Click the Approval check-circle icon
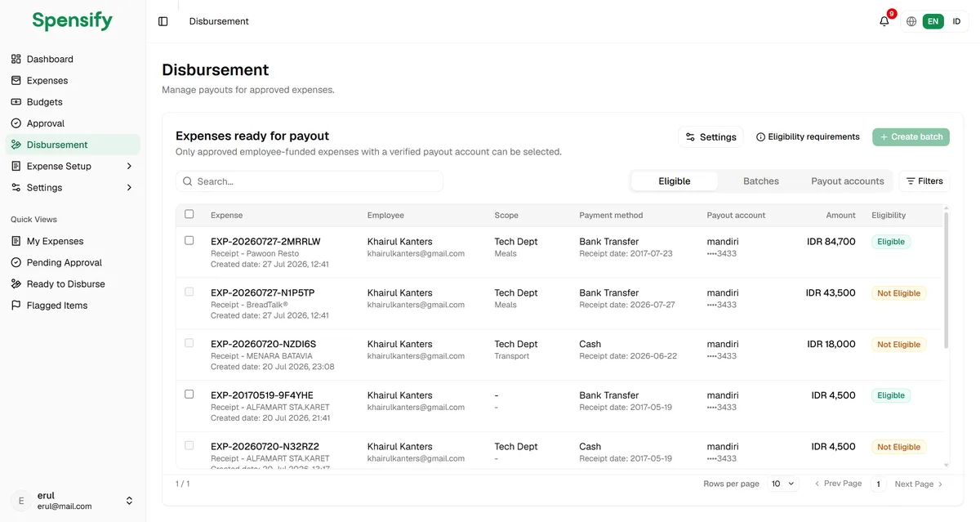This screenshot has width=980, height=522. (16, 123)
